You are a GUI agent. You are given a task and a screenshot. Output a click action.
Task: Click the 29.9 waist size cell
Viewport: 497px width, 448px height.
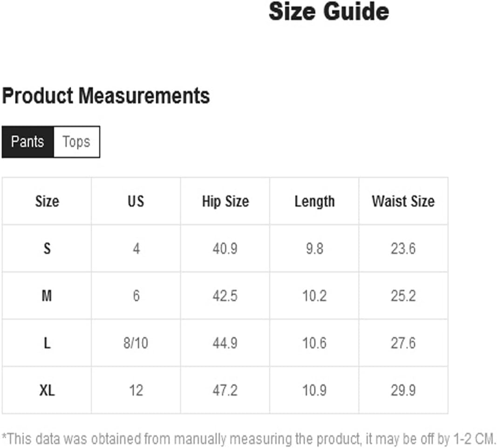point(403,390)
